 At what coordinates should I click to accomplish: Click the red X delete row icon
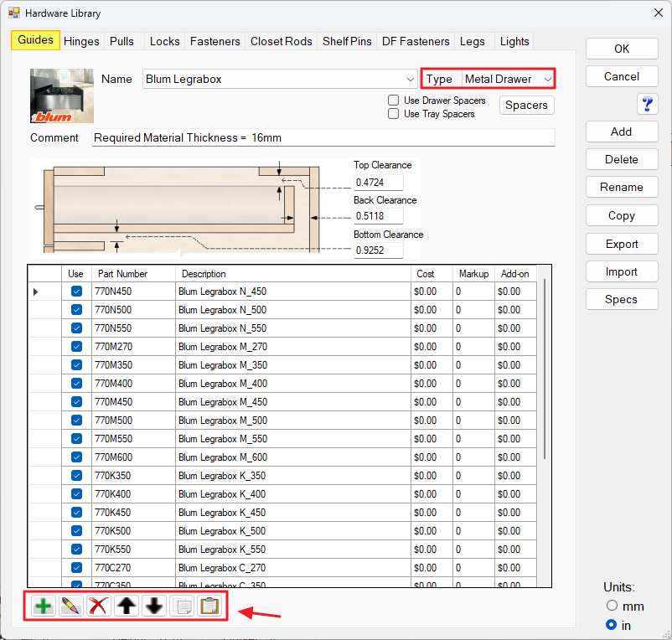point(99,606)
